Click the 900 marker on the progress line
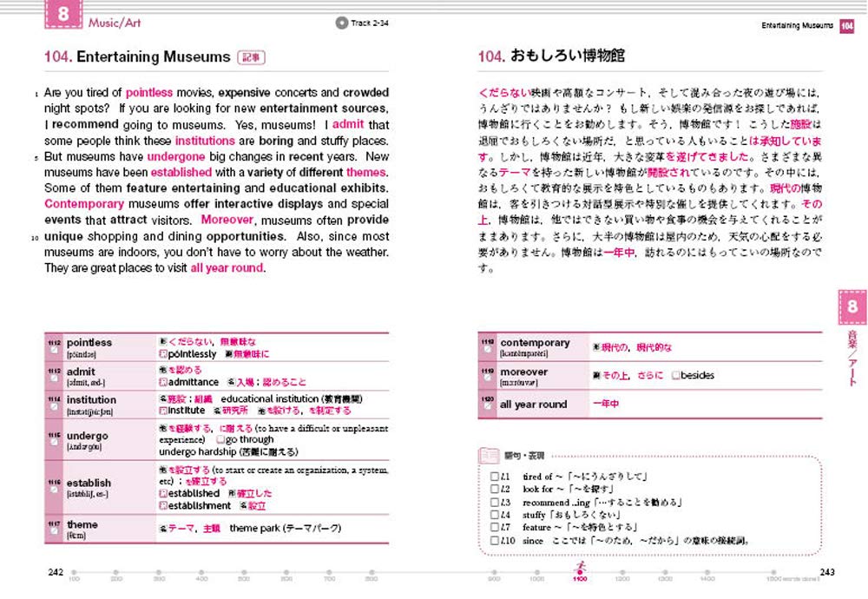Viewport: 868px width, 599px height. pyautogui.click(x=495, y=572)
